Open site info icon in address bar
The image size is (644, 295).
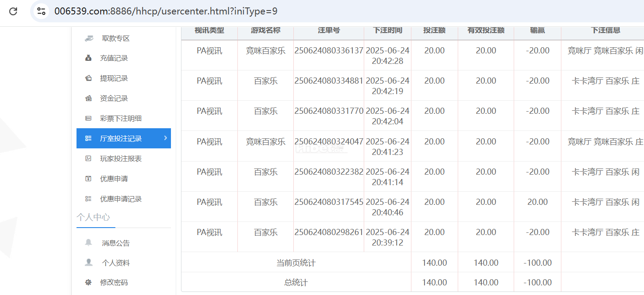pyautogui.click(x=42, y=11)
